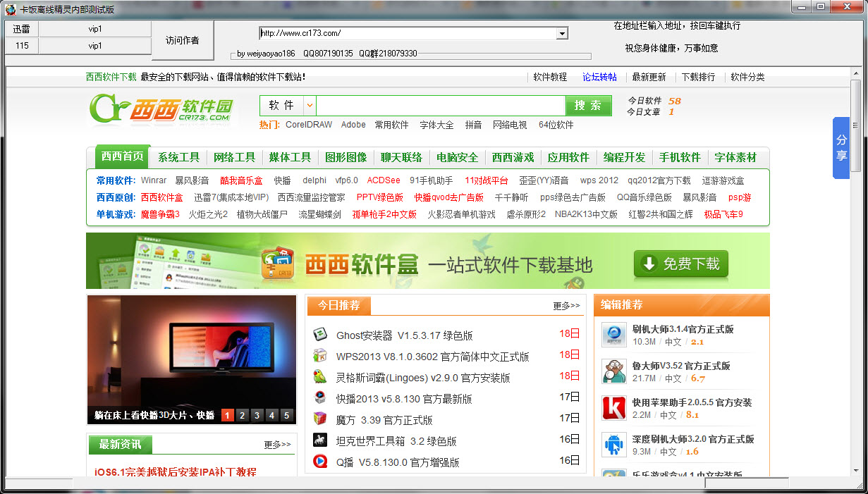Open the 论坛转帖 top link

(x=599, y=77)
